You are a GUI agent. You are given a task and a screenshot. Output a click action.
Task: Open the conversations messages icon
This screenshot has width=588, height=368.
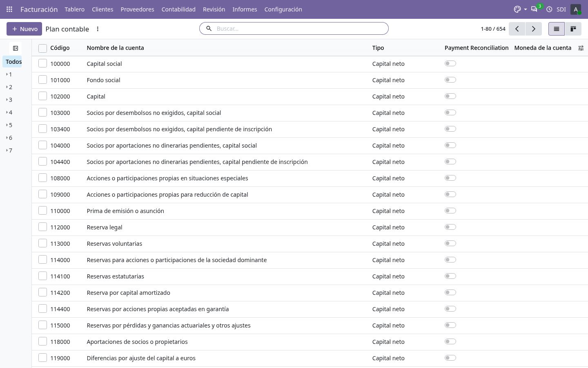[x=534, y=9]
